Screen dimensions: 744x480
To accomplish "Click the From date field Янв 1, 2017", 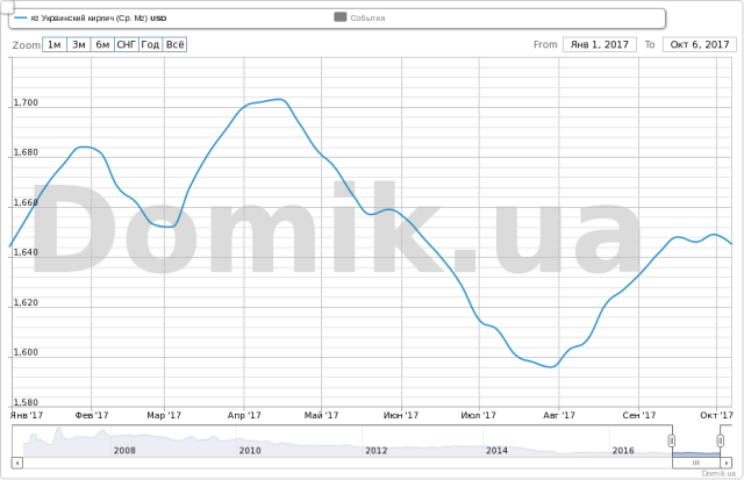I will click(600, 45).
